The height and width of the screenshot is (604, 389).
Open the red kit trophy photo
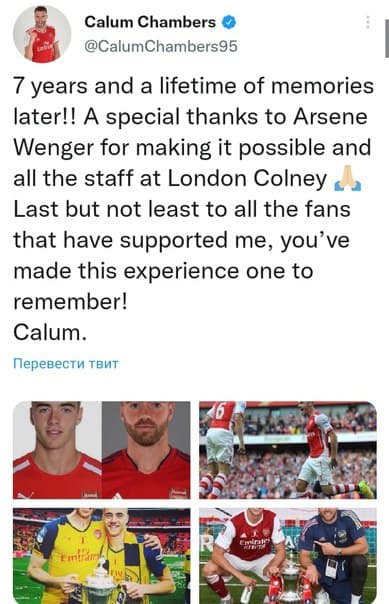(x=288, y=556)
